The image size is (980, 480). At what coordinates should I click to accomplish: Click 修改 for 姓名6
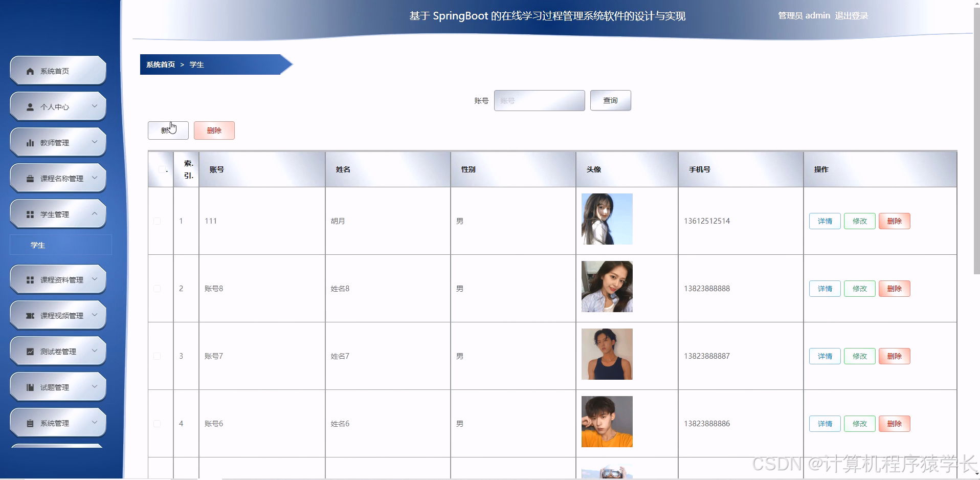coord(859,424)
